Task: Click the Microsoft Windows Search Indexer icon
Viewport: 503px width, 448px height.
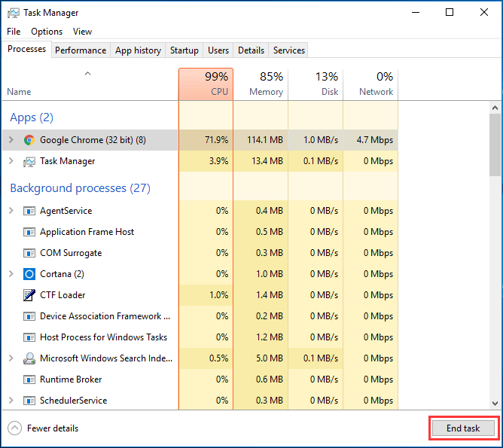Action: (x=29, y=358)
